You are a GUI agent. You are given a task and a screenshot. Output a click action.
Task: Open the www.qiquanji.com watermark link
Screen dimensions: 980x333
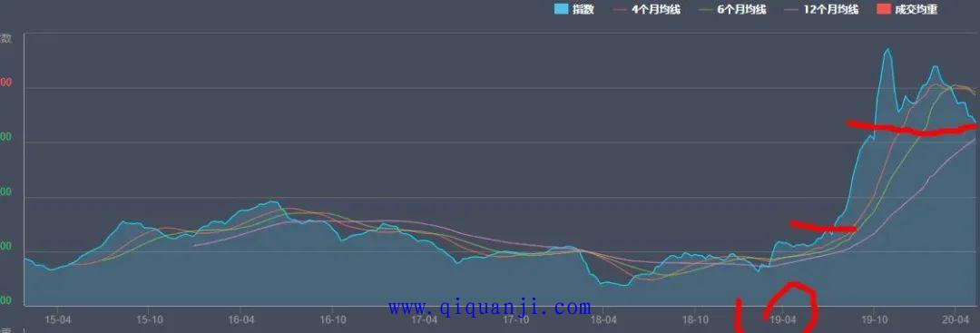point(489,308)
